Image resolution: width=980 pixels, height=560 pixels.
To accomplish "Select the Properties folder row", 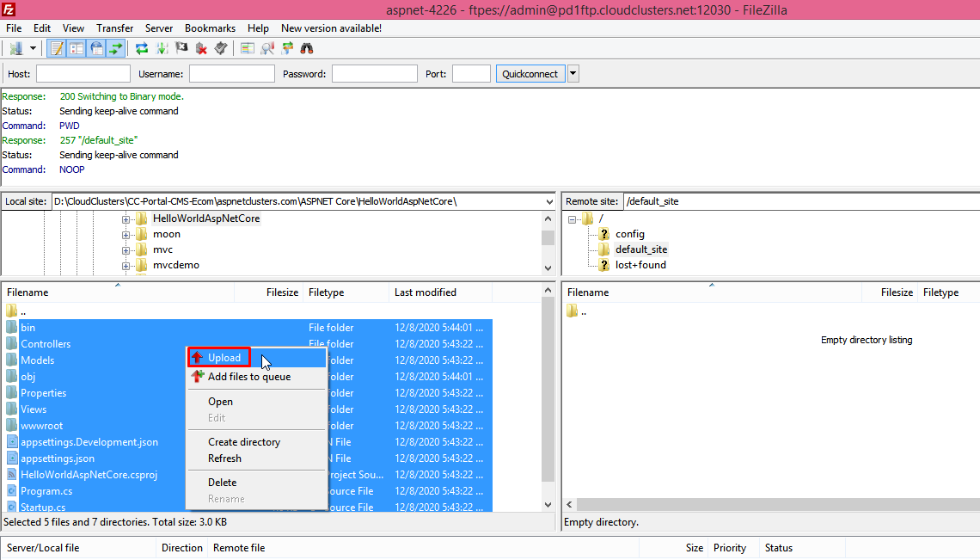I will tap(248, 393).
